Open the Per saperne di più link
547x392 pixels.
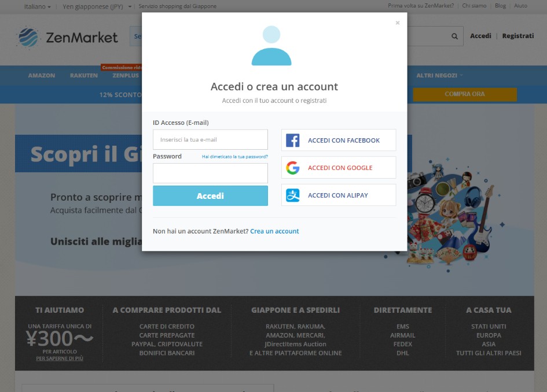[x=60, y=358]
